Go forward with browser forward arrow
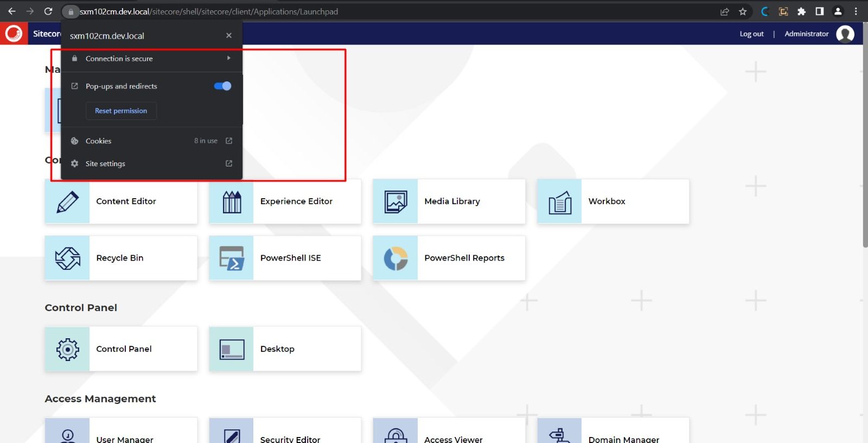The width and height of the screenshot is (868, 443). [x=30, y=11]
